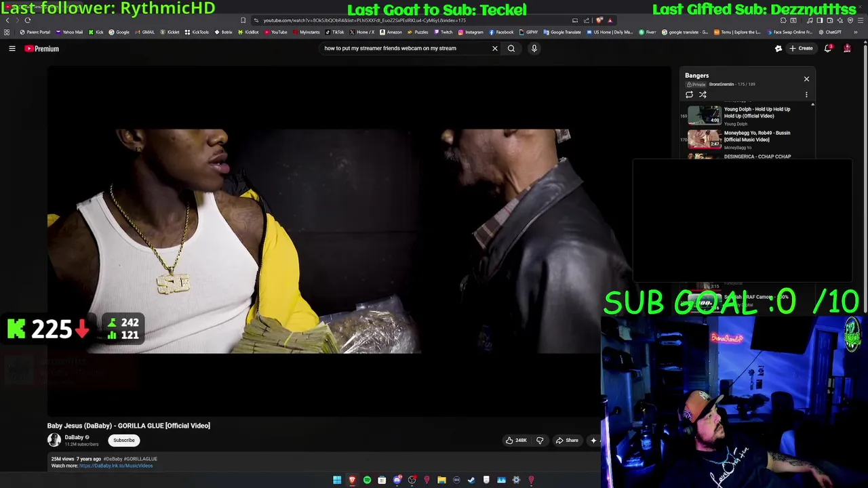Screen dimensions: 868x488
Task: Open File Explorer from the taskbar
Action: point(441,480)
